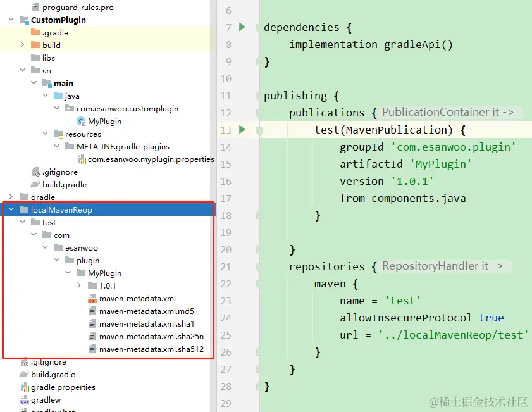Image resolution: width=532 pixels, height=412 pixels.
Task: Collapse the src folder node
Action: click(x=22, y=70)
